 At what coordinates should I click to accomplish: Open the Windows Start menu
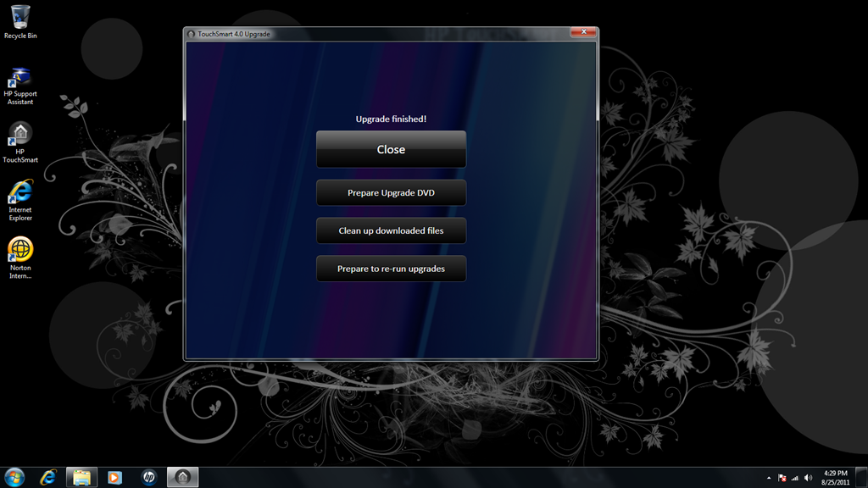coord(14,477)
